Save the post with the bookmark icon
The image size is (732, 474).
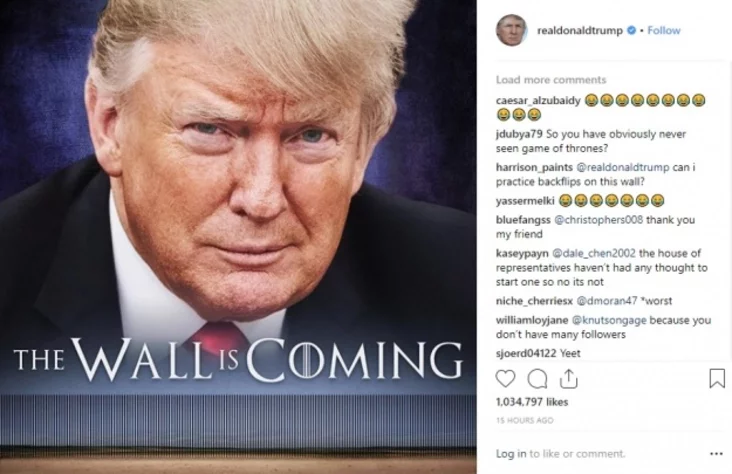(x=717, y=378)
